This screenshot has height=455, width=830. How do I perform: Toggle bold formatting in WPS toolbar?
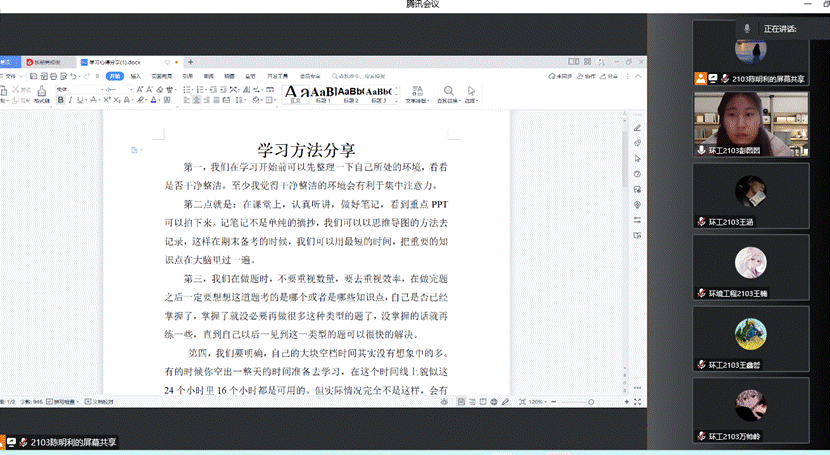click(61, 100)
